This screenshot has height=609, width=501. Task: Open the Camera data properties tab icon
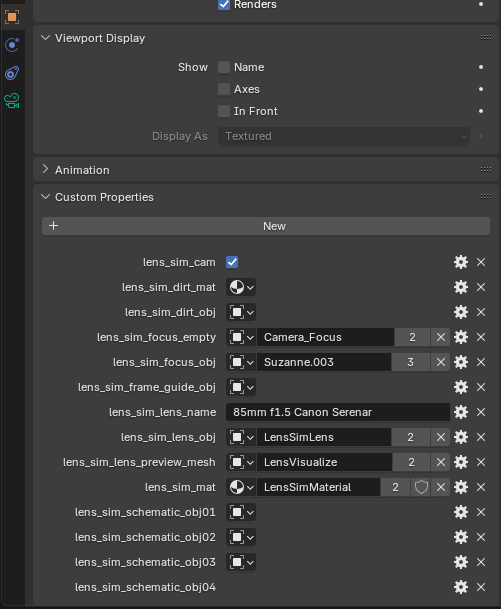12,101
